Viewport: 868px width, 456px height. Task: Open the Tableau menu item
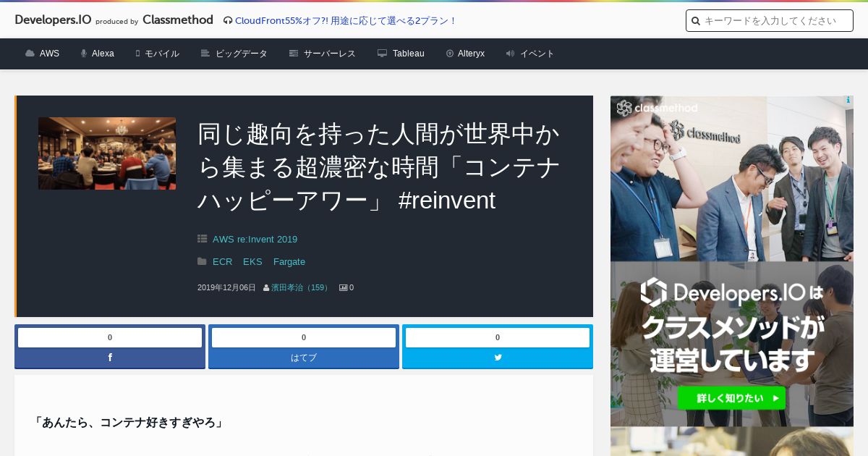pyautogui.click(x=409, y=54)
